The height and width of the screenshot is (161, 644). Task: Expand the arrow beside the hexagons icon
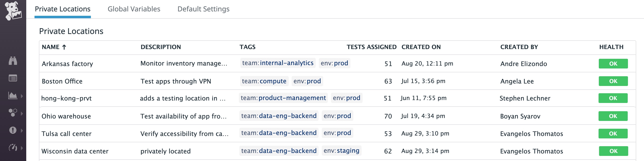(x=22, y=113)
